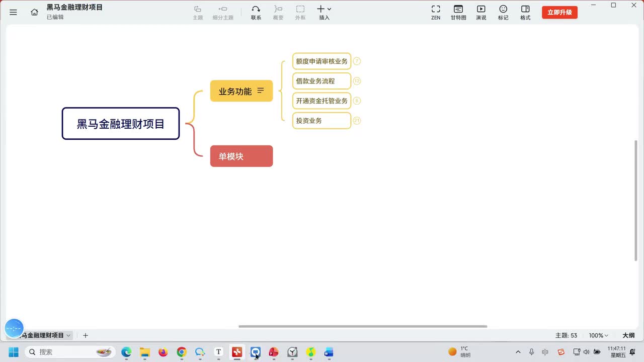The height and width of the screenshot is (362, 644).
Task: Click the document title 黑马金融理财项目
Action: (x=75, y=8)
